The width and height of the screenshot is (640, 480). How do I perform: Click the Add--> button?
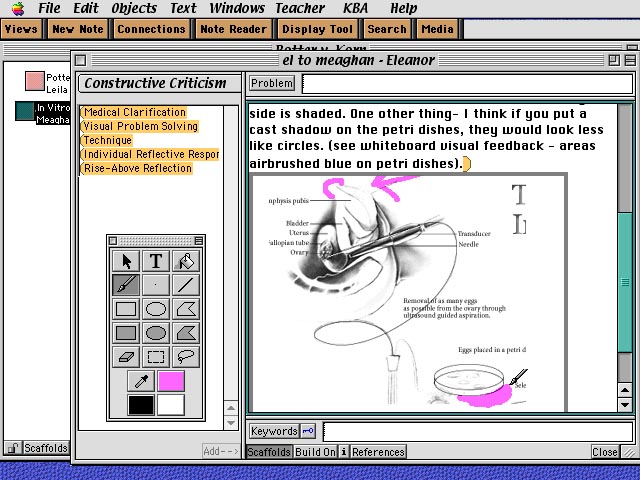pyautogui.click(x=221, y=451)
